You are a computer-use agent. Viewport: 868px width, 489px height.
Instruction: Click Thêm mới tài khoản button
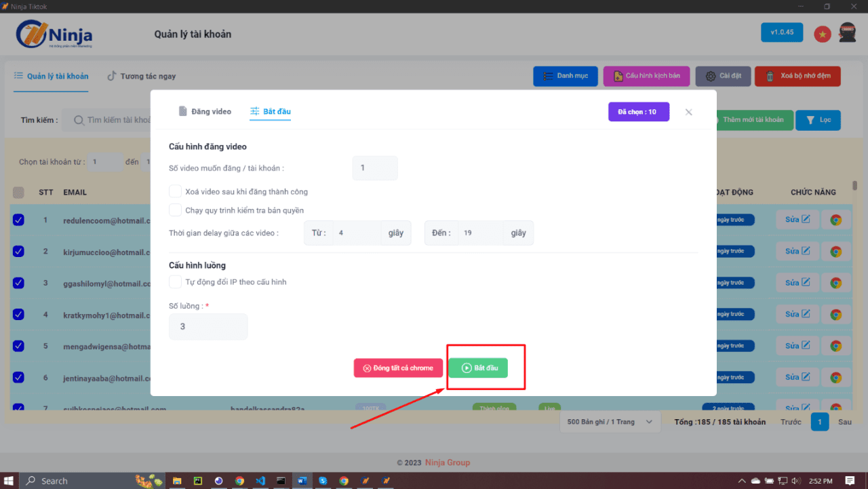753,120
